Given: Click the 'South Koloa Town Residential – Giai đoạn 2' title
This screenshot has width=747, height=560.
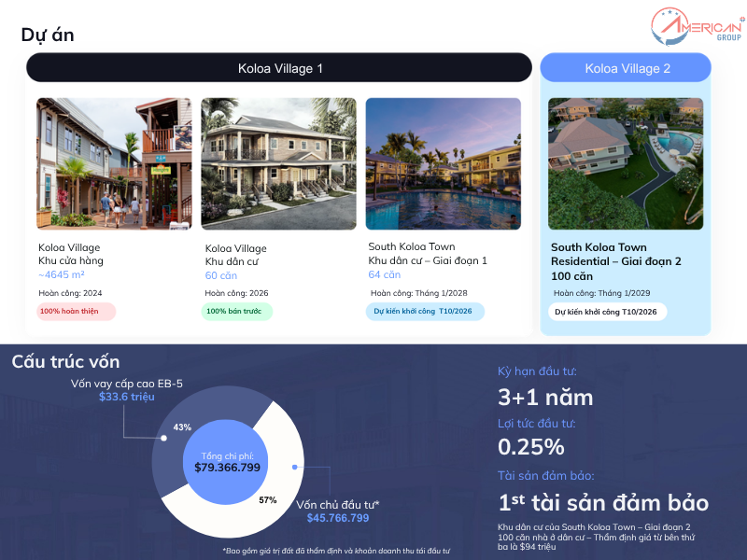Looking at the screenshot, I should [616, 254].
